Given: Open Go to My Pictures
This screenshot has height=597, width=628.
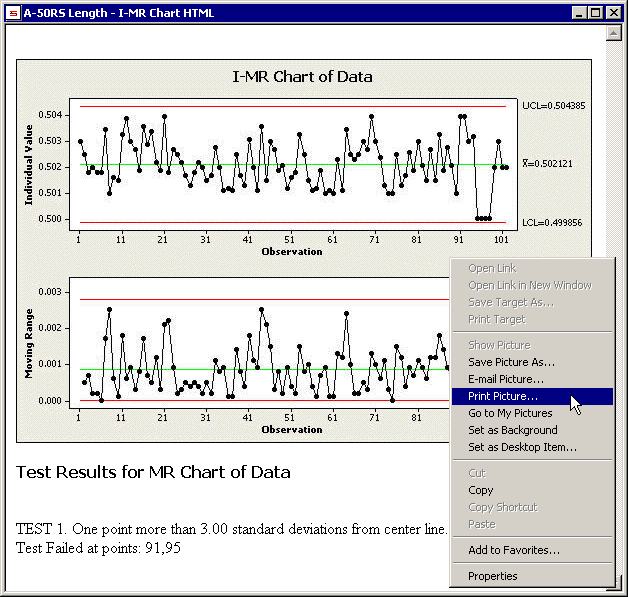Looking at the screenshot, I should click(x=510, y=413).
